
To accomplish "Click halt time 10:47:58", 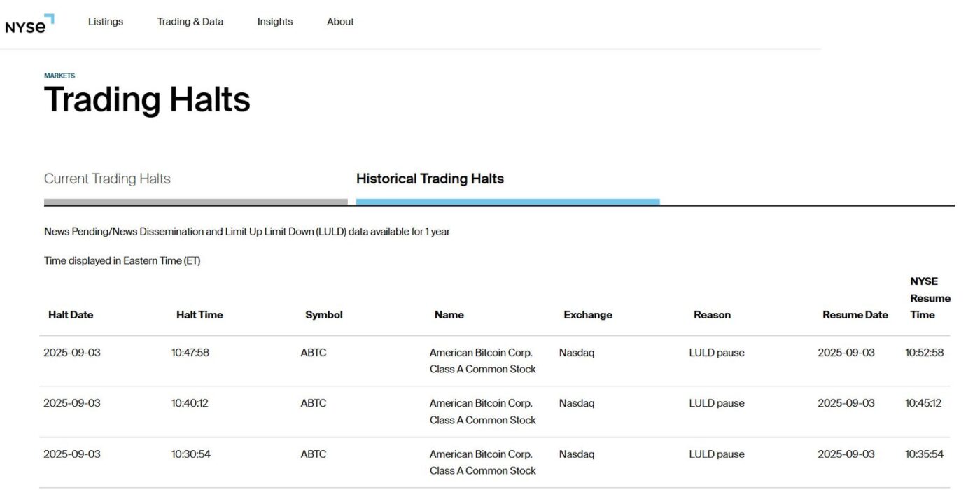I will (x=190, y=353).
